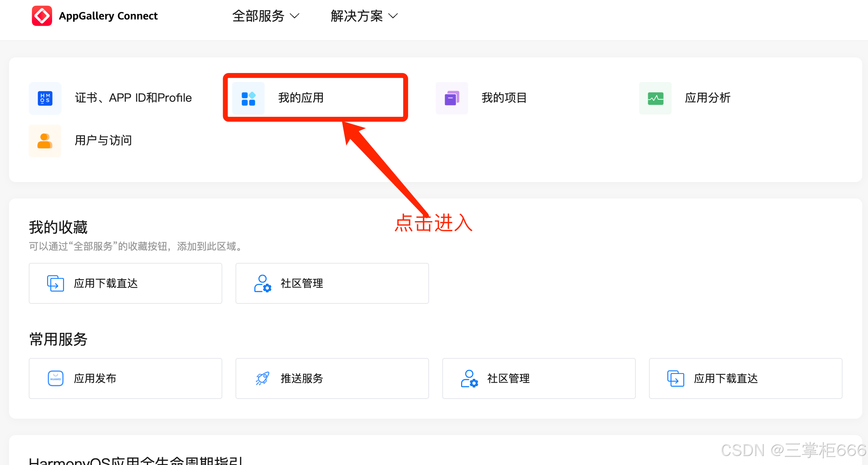Open 推送服务 card
The height and width of the screenshot is (465, 868).
(x=332, y=378)
